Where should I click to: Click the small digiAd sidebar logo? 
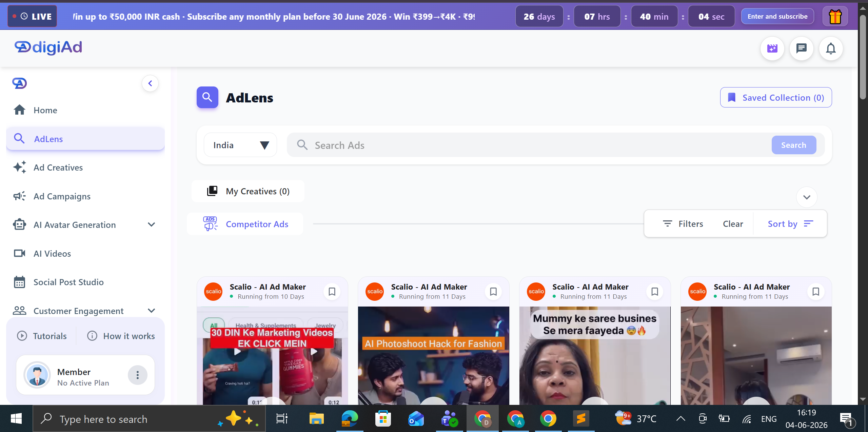(20, 83)
